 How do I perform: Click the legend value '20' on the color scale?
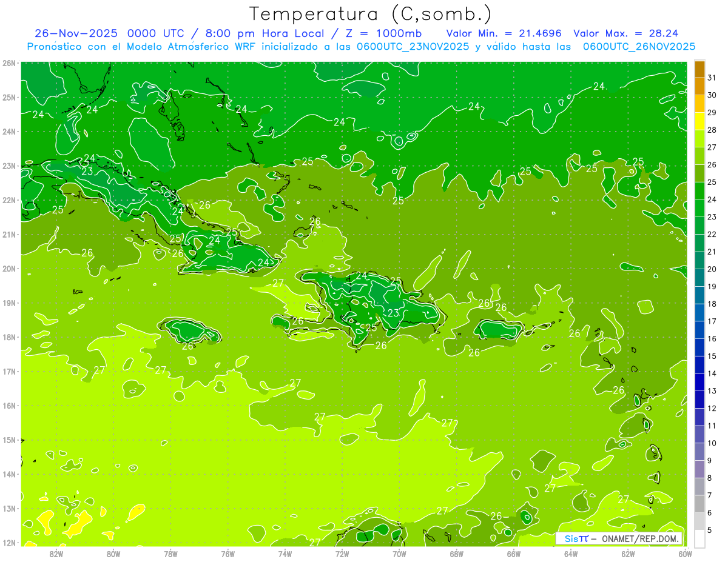(712, 269)
